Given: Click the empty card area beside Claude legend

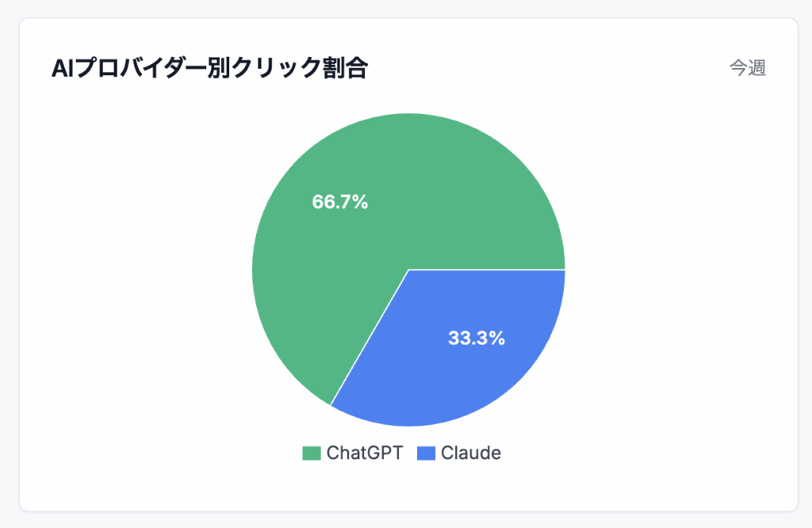Looking at the screenshot, I should click(x=622, y=453).
